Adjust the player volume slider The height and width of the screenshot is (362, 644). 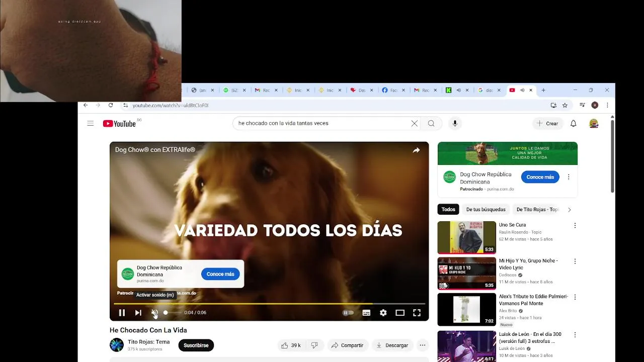point(172,313)
